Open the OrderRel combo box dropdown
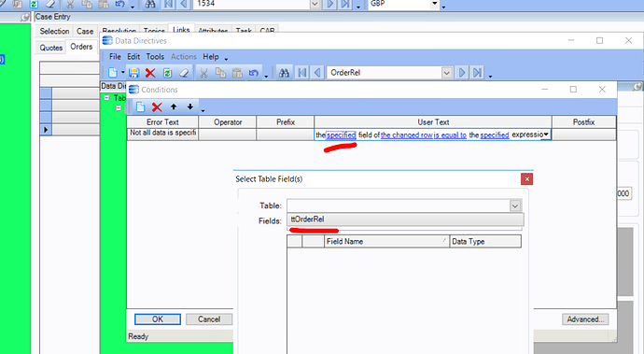The width and height of the screenshot is (644, 354). (447, 73)
